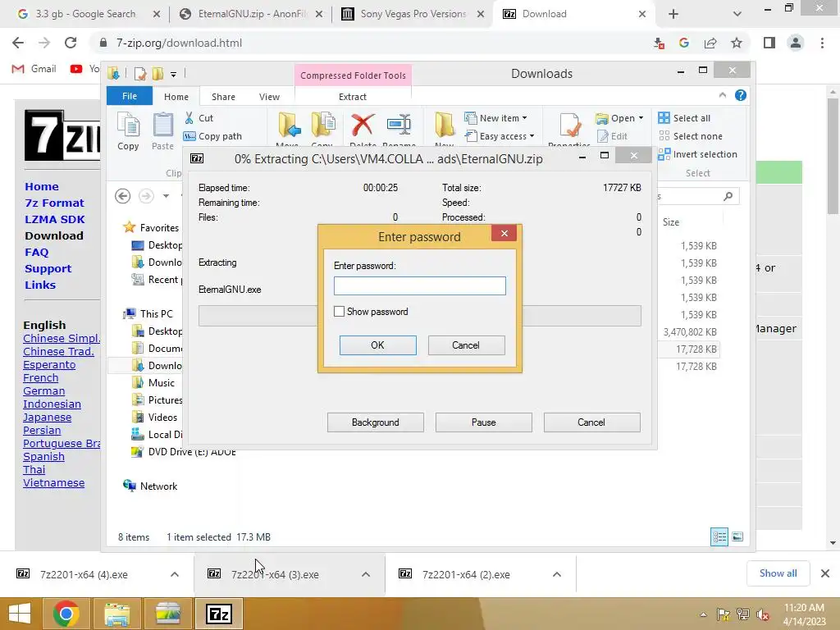Select Network in navigation pane

click(151, 486)
